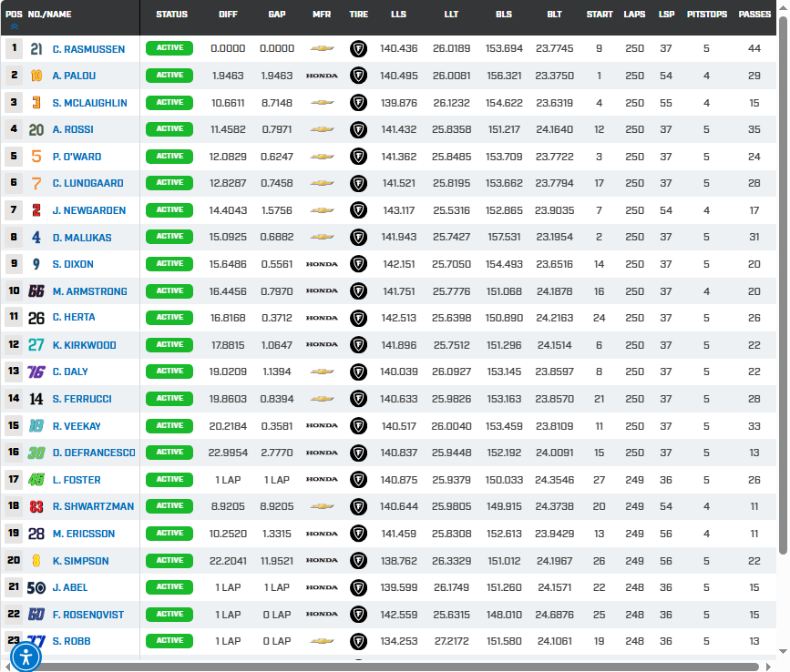Click DIFF value 1.9463 for Palou
Viewport: 790px width, 672px height.
pos(228,76)
